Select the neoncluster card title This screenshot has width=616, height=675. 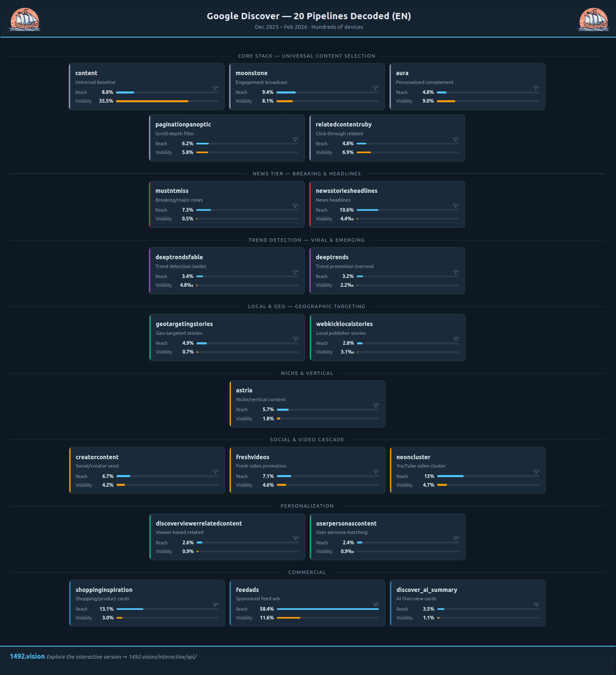[413, 457]
